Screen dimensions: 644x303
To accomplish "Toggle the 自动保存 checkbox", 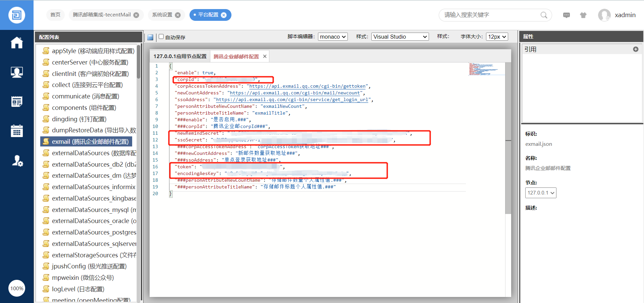I will click(161, 37).
